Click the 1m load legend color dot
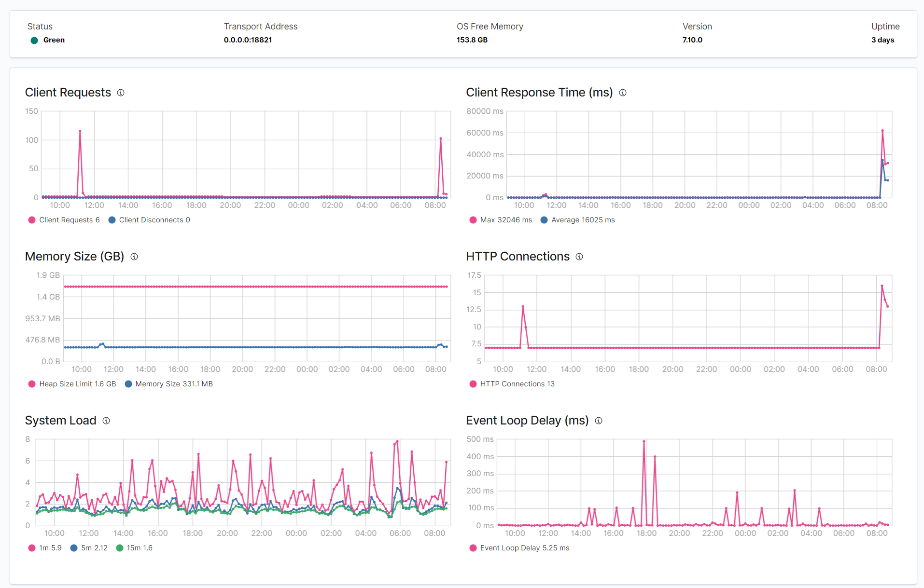 pos(32,548)
